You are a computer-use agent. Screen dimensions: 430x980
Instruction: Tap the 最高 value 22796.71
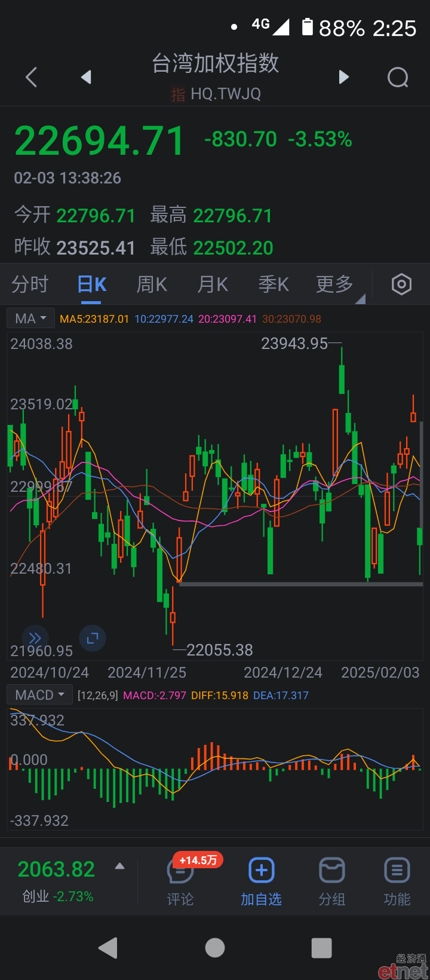[x=233, y=216]
